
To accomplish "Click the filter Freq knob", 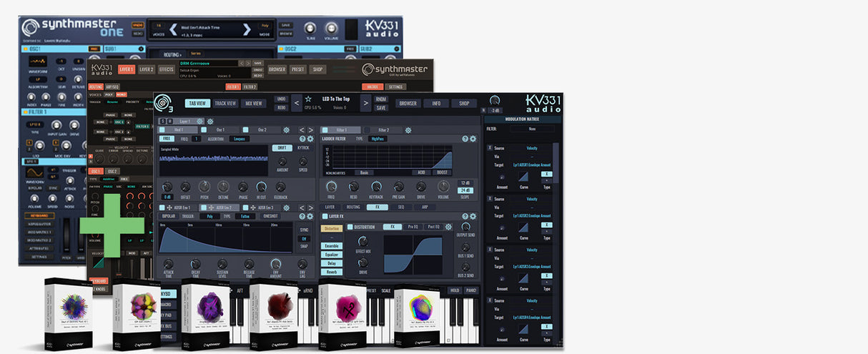I will tap(331, 187).
